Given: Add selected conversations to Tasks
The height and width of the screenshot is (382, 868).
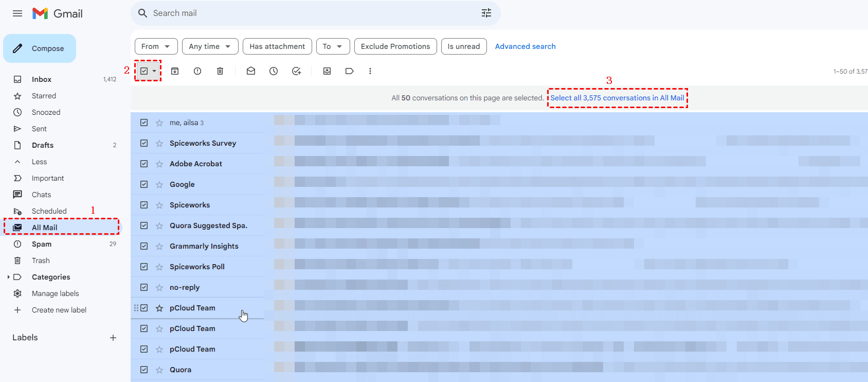Looking at the screenshot, I should click(296, 71).
